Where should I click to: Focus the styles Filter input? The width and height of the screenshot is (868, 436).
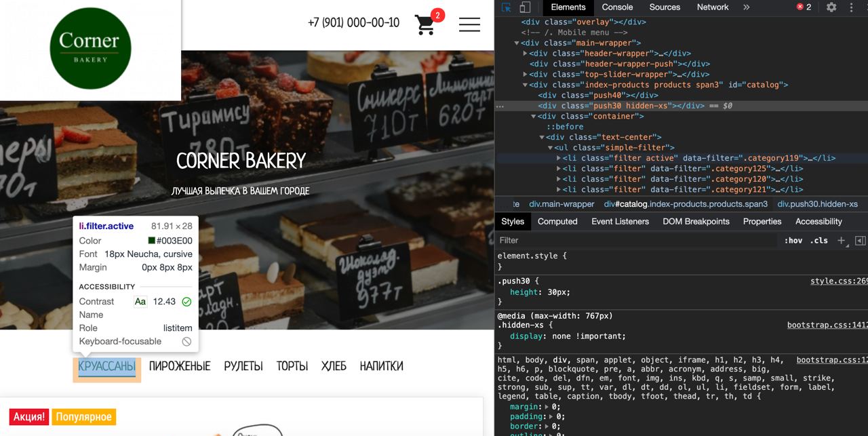pyautogui.click(x=637, y=240)
